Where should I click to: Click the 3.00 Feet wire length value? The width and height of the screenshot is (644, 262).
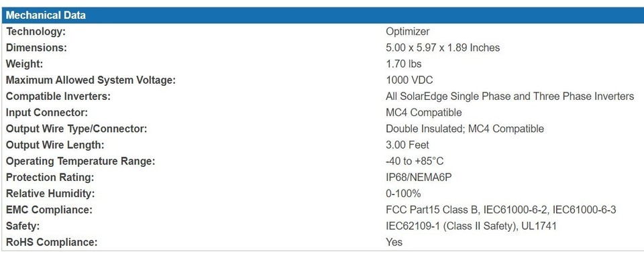pyautogui.click(x=407, y=145)
